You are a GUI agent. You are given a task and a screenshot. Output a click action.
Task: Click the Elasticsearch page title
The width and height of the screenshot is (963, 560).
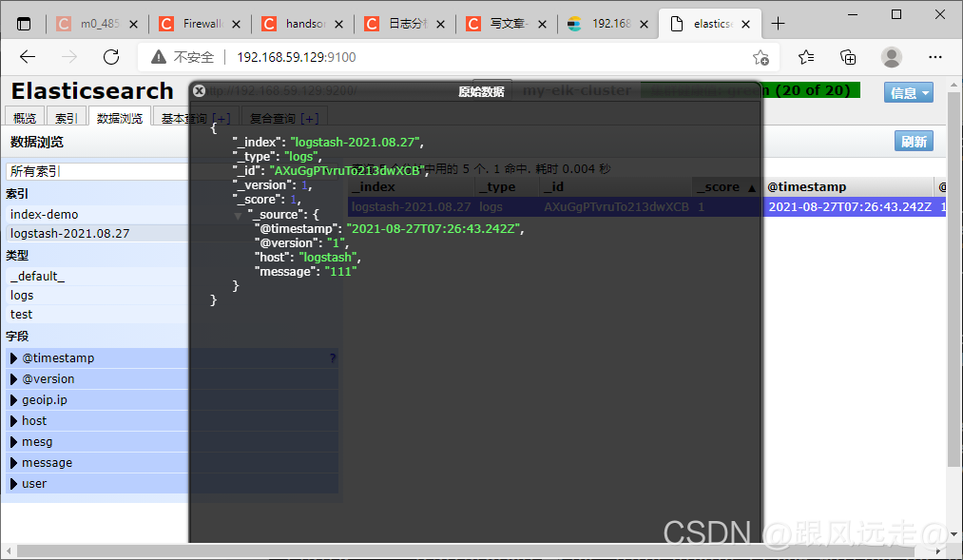click(x=92, y=91)
